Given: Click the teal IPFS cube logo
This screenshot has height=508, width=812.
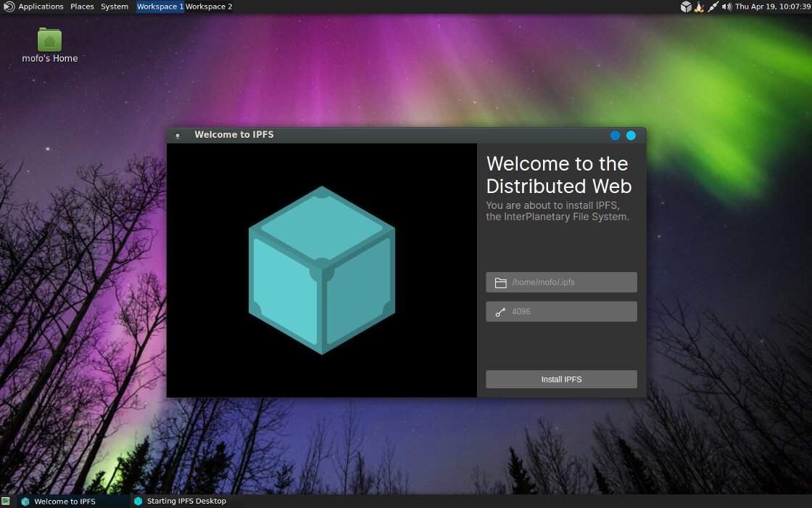Looking at the screenshot, I should pyautogui.click(x=322, y=270).
